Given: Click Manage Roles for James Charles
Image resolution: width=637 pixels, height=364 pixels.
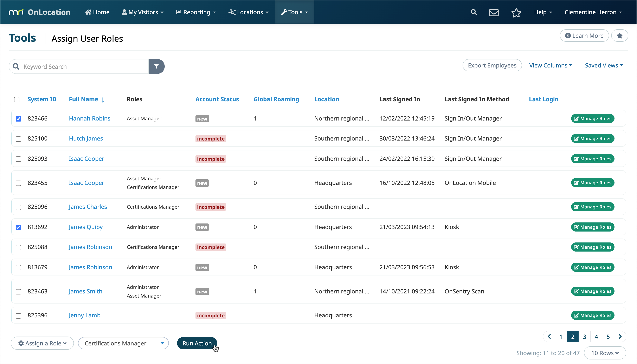Looking at the screenshot, I should tap(592, 207).
